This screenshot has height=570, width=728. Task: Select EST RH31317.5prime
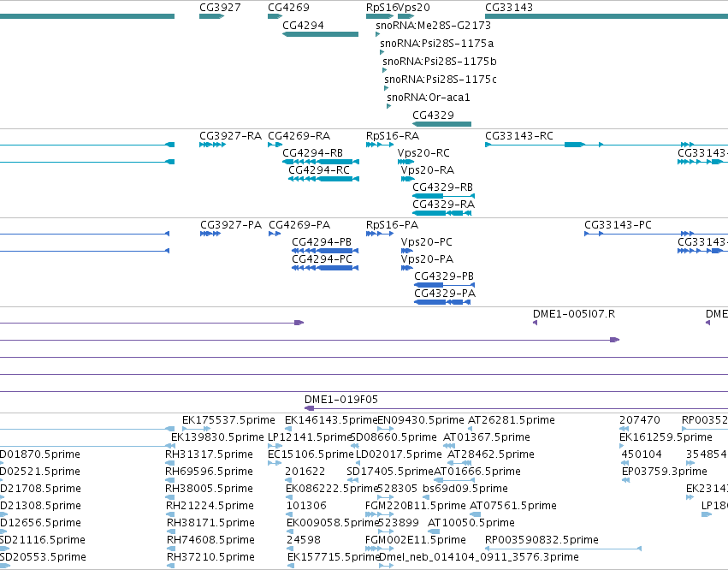tap(209, 454)
